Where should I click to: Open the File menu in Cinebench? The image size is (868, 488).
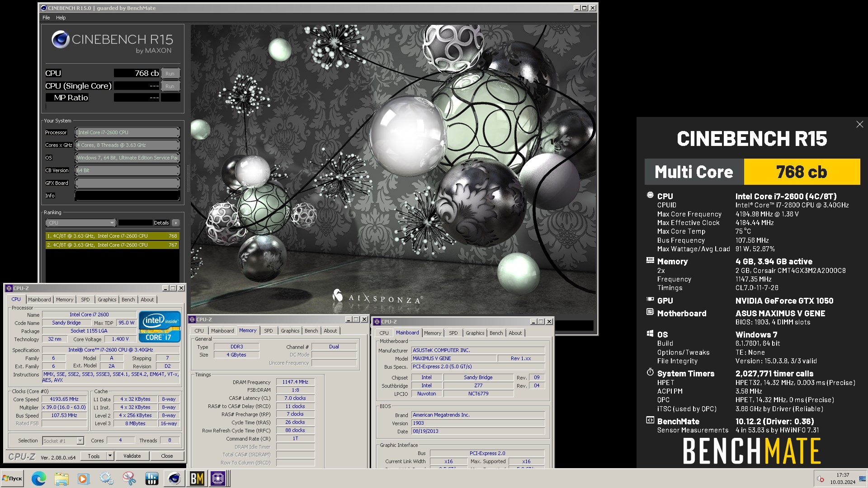point(46,18)
